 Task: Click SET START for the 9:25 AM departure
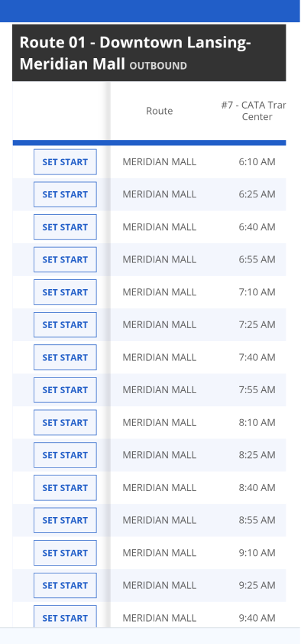[65, 585]
